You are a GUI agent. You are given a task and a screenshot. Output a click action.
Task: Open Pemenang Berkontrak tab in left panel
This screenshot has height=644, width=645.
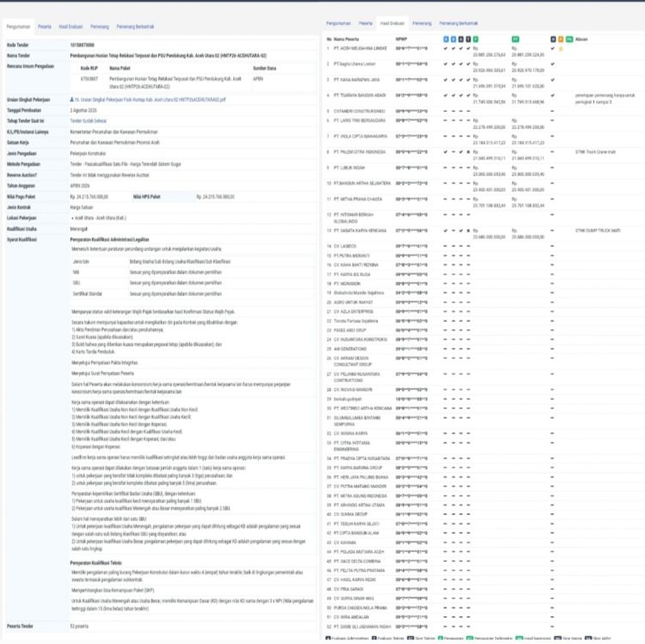(x=135, y=27)
